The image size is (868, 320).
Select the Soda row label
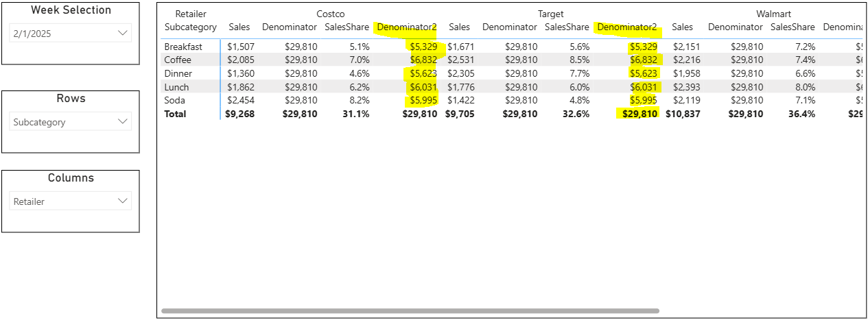coord(175,100)
